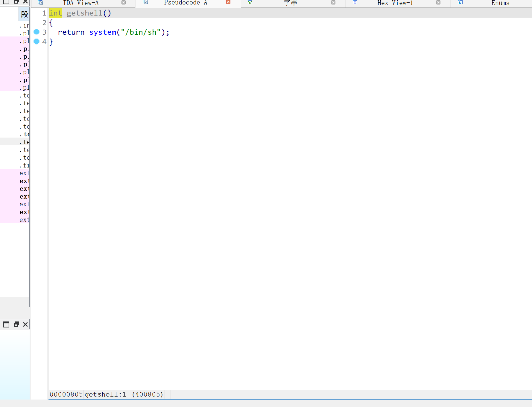Switch to the 字串 strings tab
Screen dimensions: 532x407
[x=290, y=3]
